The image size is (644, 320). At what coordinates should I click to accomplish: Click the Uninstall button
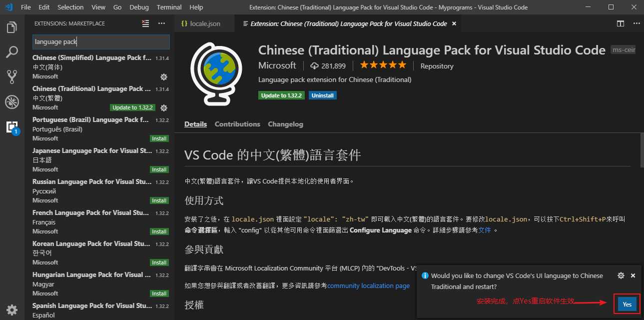tap(323, 95)
